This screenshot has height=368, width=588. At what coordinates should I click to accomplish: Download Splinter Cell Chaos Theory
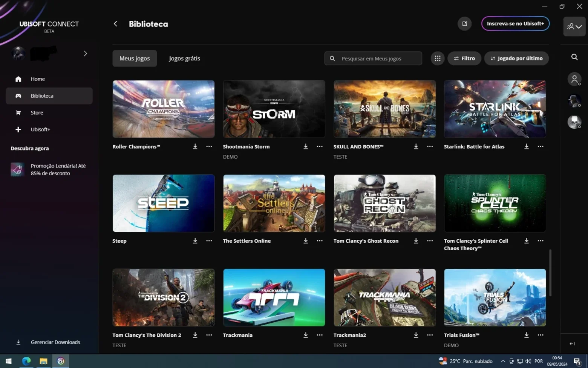point(527,241)
